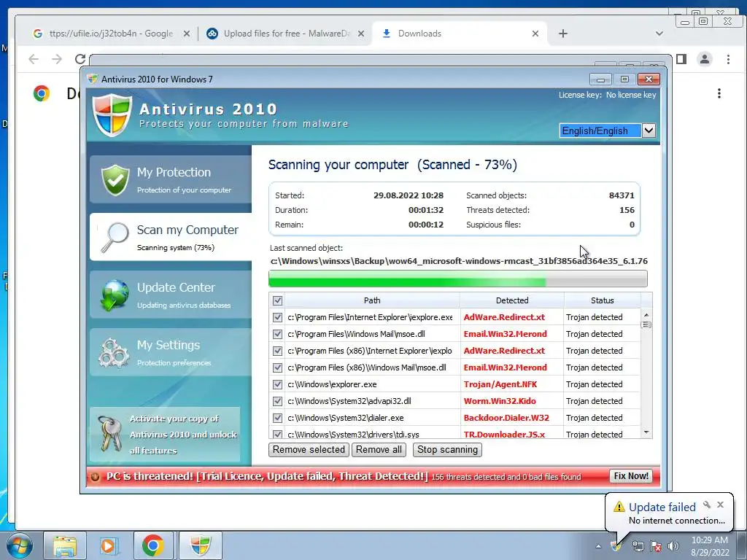
Task: Open the Action Center flag tray icon
Action: (656, 546)
